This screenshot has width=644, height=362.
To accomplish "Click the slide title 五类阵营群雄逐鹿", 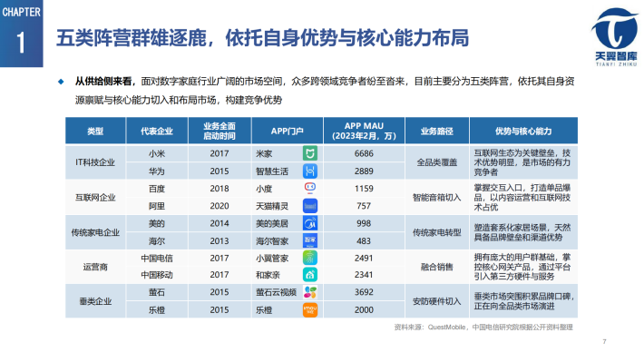I will [x=136, y=38].
